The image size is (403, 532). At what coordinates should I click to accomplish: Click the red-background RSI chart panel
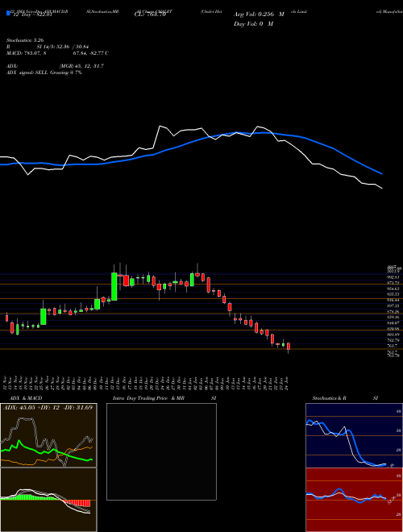click(354, 500)
